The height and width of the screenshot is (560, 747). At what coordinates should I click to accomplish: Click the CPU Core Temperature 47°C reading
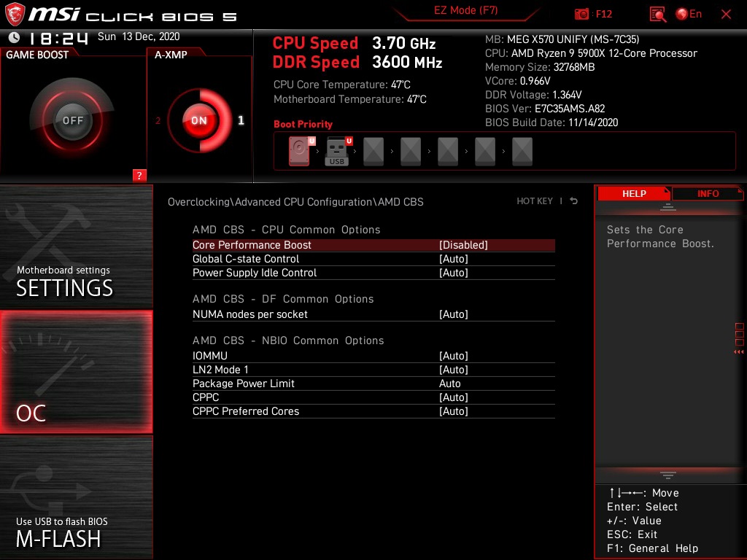point(341,85)
